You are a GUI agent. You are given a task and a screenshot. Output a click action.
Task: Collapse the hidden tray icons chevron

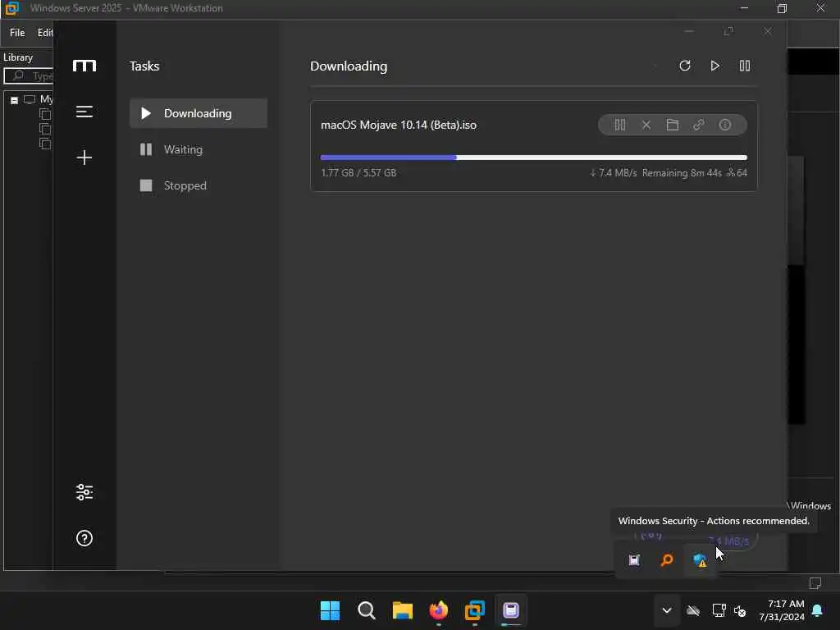coord(667,610)
